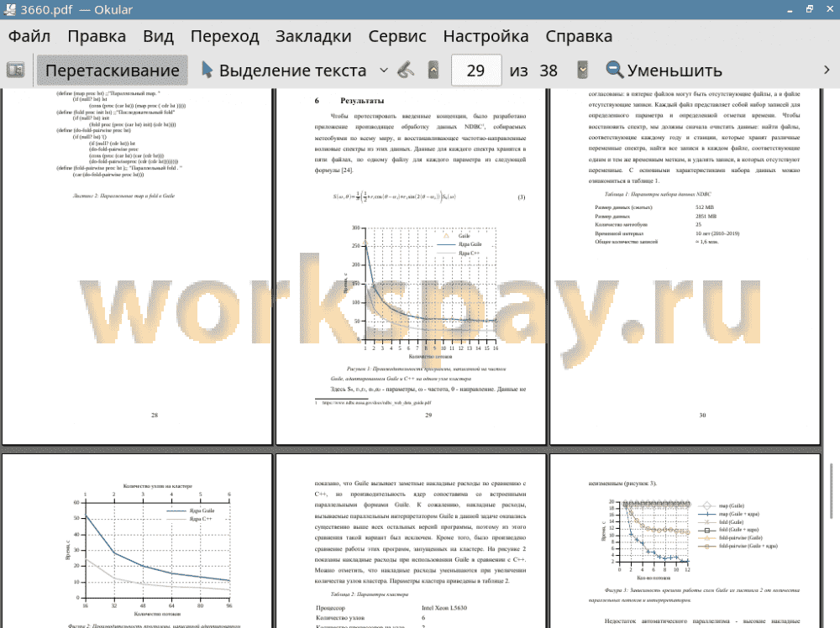
Task: Click the '512 MB' table value
Action: coord(705,207)
